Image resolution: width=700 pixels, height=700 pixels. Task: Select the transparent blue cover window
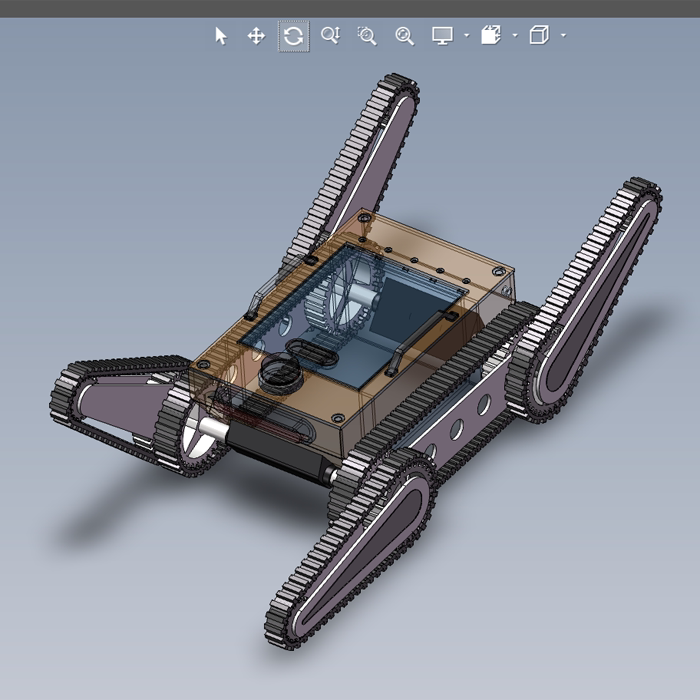(x=353, y=315)
